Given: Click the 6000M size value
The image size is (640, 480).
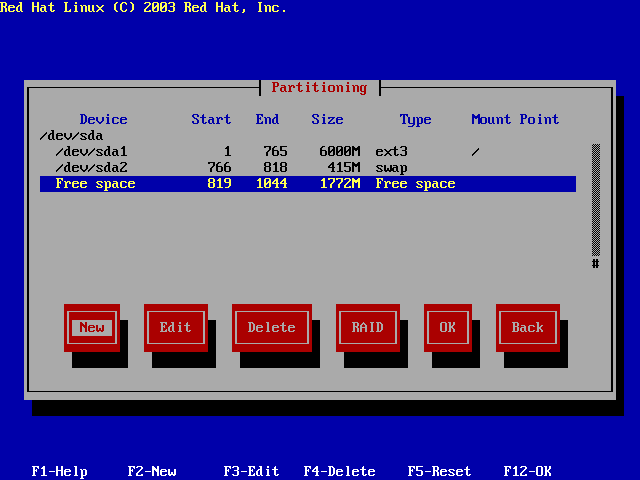Looking at the screenshot, I should pyautogui.click(x=340, y=151).
